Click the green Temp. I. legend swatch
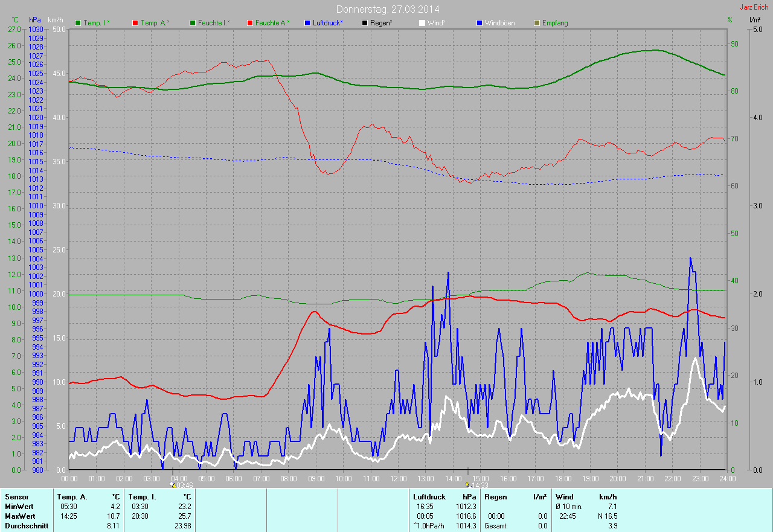Viewport: 773px width, 532px height. [78, 23]
